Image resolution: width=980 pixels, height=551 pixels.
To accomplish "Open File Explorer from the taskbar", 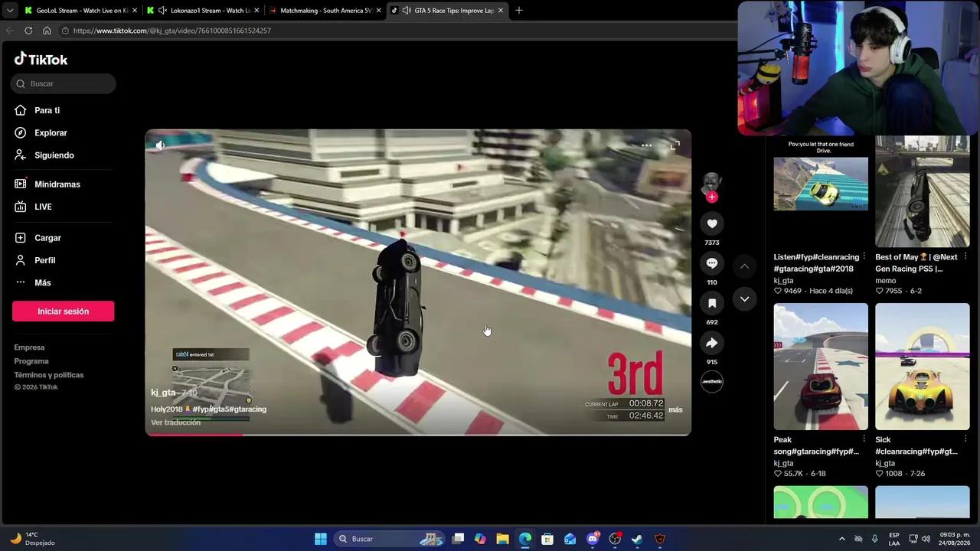I will pos(502,539).
